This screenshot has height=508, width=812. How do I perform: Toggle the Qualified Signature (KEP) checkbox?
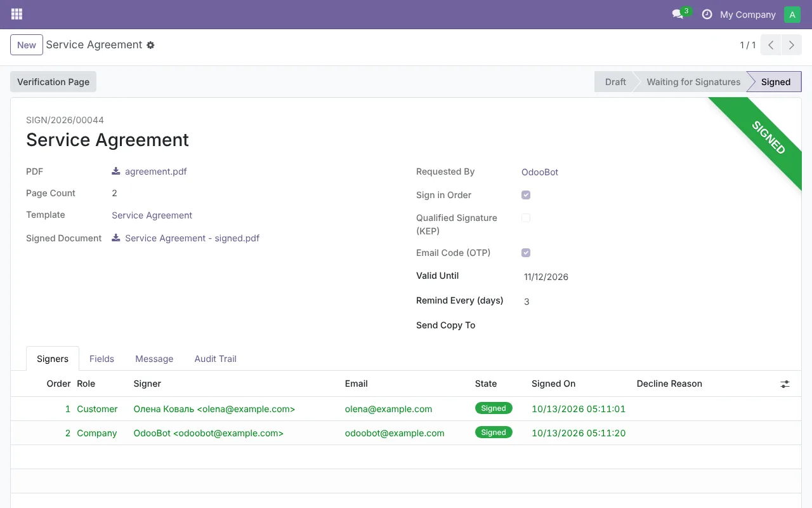[x=526, y=218]
